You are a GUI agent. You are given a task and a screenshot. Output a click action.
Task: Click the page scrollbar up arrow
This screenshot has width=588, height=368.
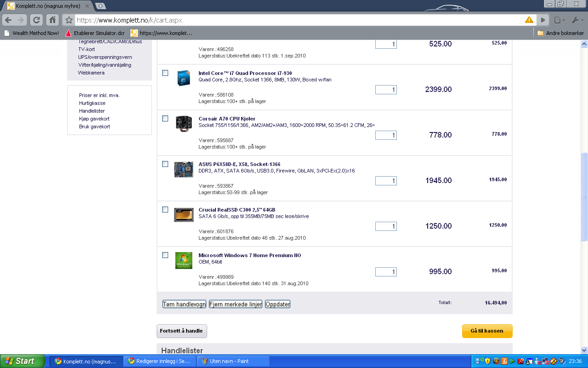click(584, 44)
